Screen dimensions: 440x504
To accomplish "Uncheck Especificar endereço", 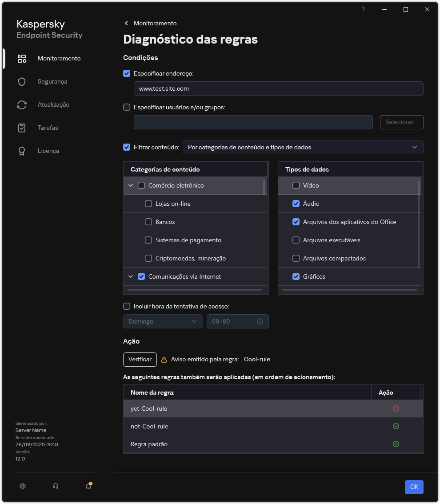I will point(127,73).
